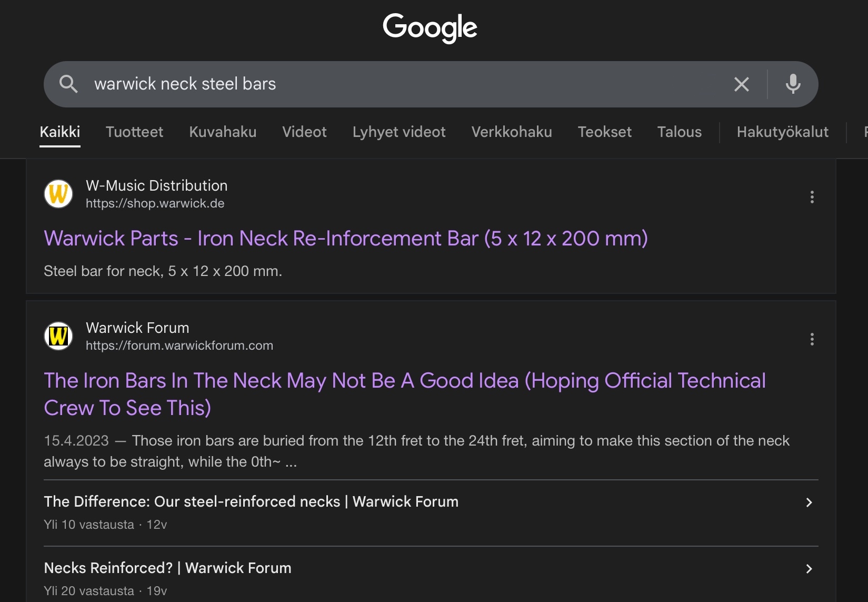Clear the search query with the X
This screenshot has width=868, height=602.
(741, 84)
